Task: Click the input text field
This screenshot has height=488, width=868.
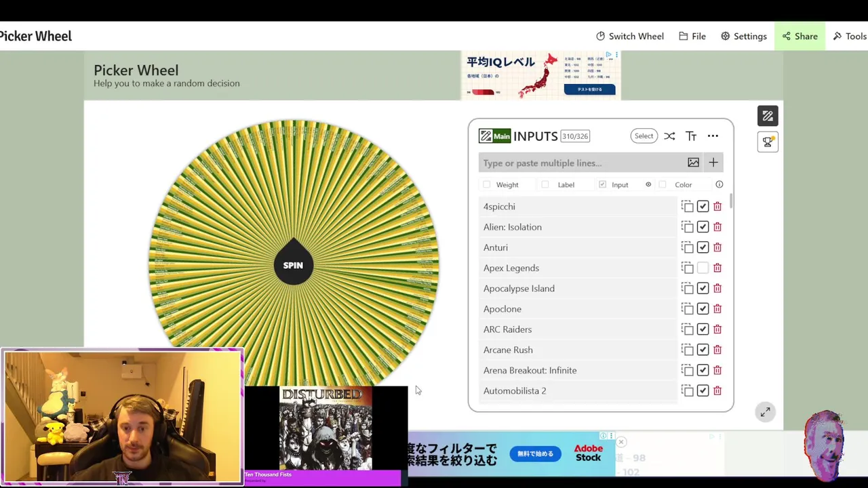Action: tap(581, 163)
